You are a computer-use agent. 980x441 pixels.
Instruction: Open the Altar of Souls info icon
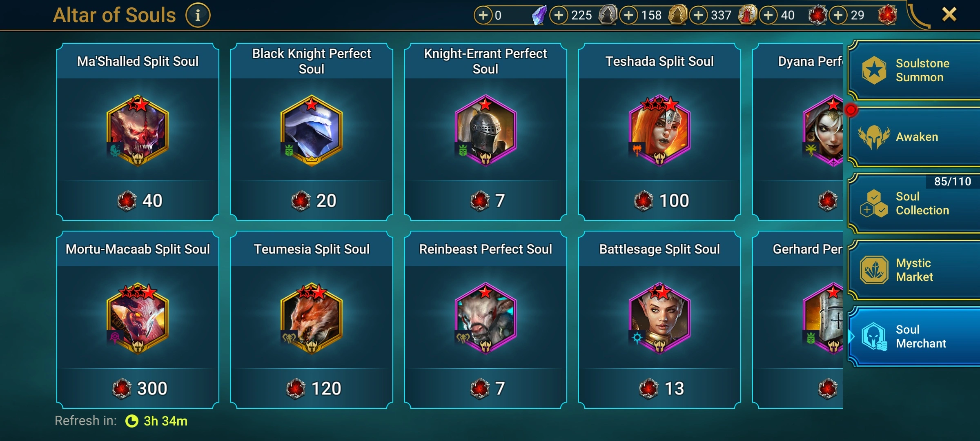[198, 16]
